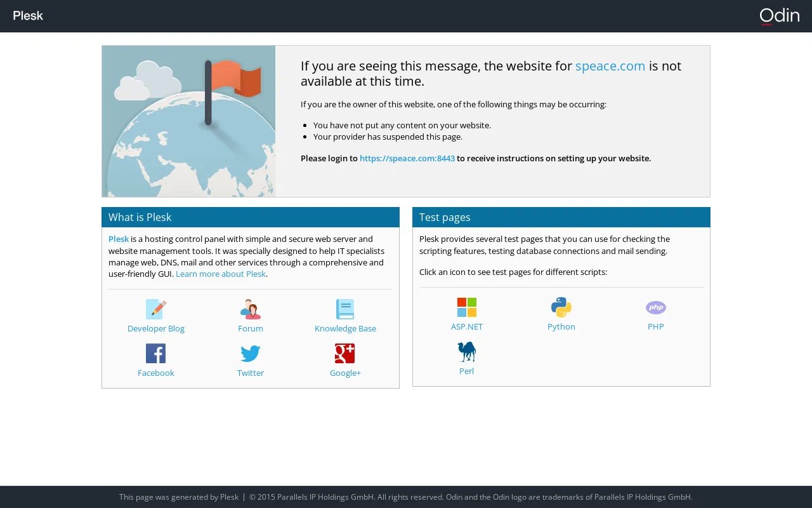Click the globe with flag illustration
The height and width of the screenshot is (508, 812).
188,121
